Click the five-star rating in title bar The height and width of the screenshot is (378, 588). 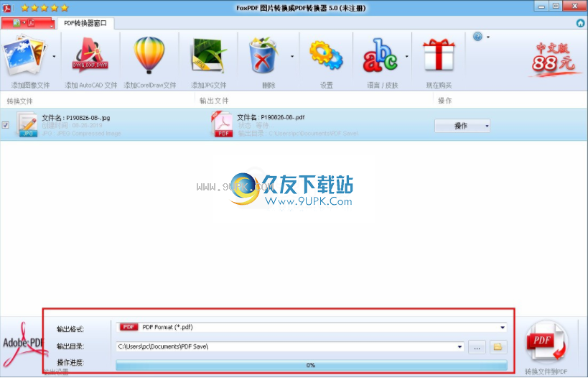coord(45,7)
